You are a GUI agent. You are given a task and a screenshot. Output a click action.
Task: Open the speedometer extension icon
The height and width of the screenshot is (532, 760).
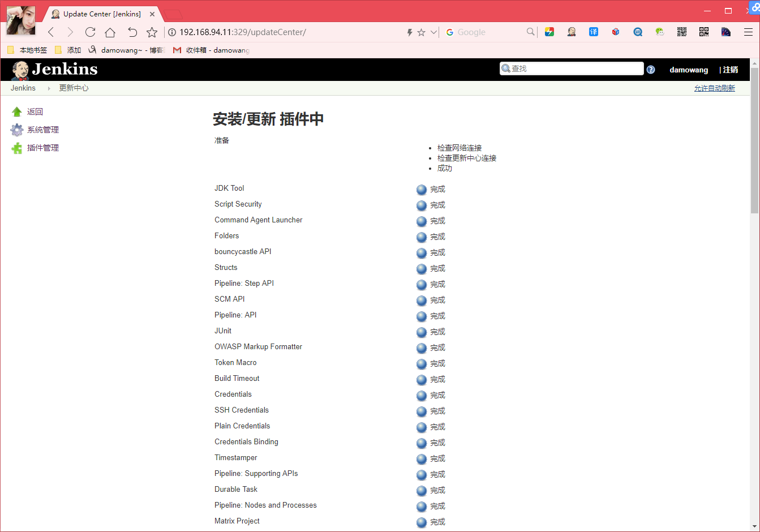[726, 32]
